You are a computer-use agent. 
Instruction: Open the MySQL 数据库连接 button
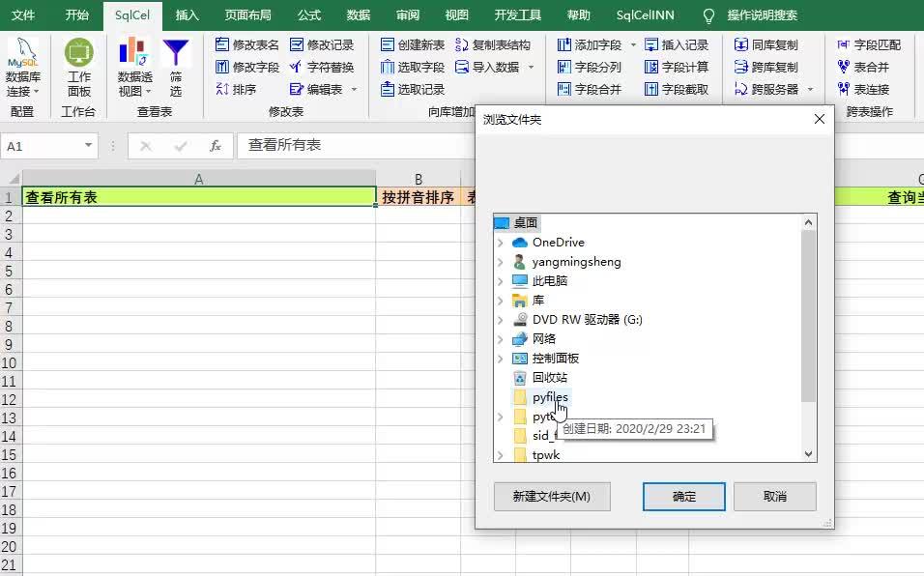(x=23, y=69)
